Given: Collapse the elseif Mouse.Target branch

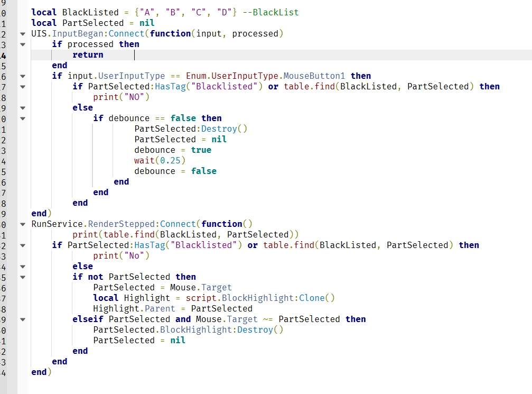Looking at the screenshot, I should pyautogui.click(x=22, y=319).
